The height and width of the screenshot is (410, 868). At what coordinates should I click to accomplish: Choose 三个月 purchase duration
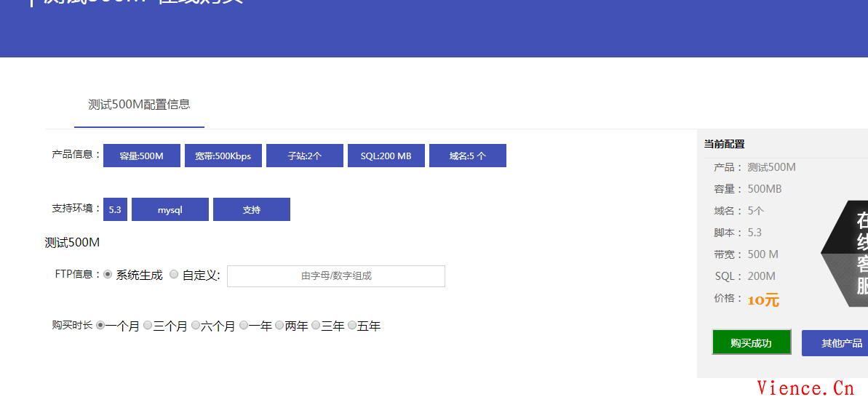[x=148, y=326]
